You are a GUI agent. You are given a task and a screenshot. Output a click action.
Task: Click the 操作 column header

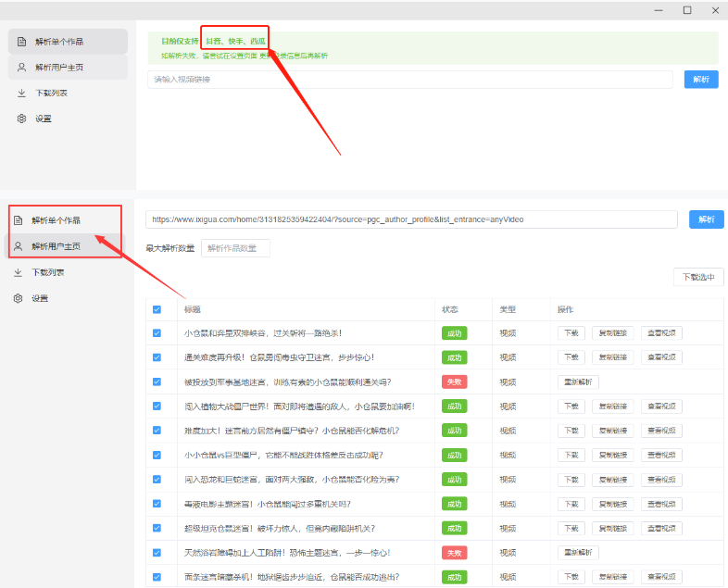point(566,309)
